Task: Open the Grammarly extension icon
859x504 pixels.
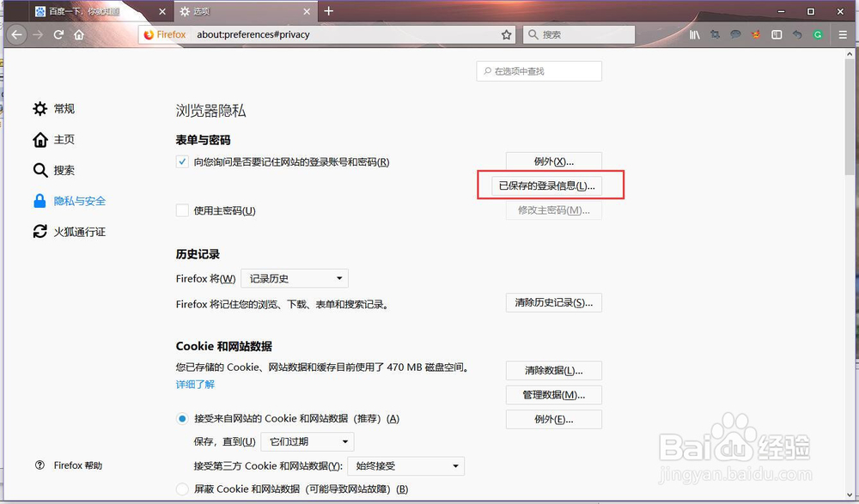Action: pyautogui.click(x=817, y=34)
